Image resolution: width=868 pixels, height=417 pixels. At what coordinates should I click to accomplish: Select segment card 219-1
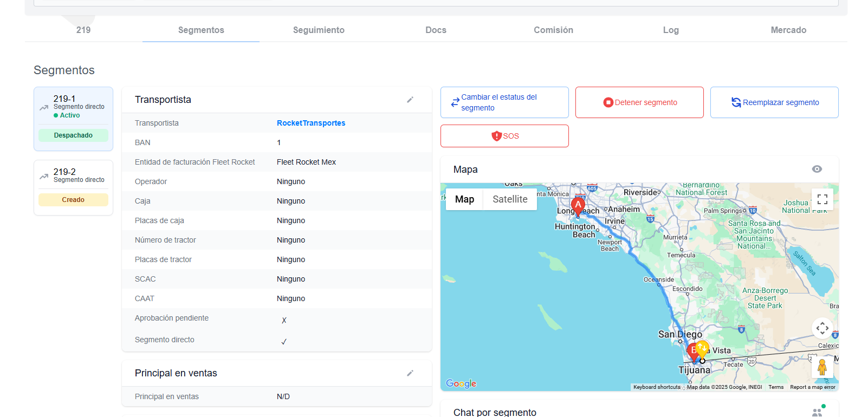(x=73, y=119)
